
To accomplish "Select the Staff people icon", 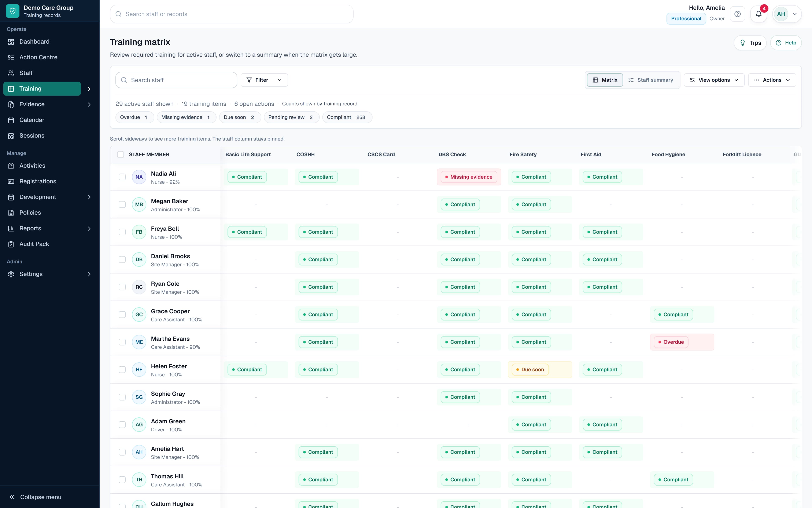I will (11, 73).
